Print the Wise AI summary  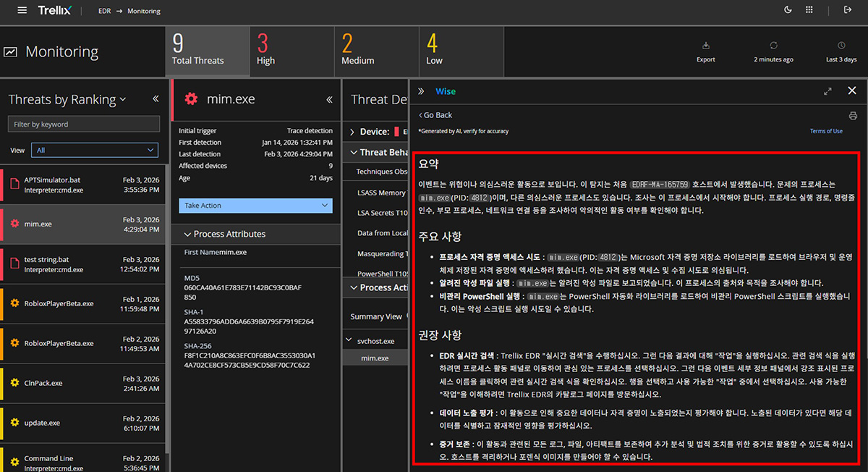[853, 116]
